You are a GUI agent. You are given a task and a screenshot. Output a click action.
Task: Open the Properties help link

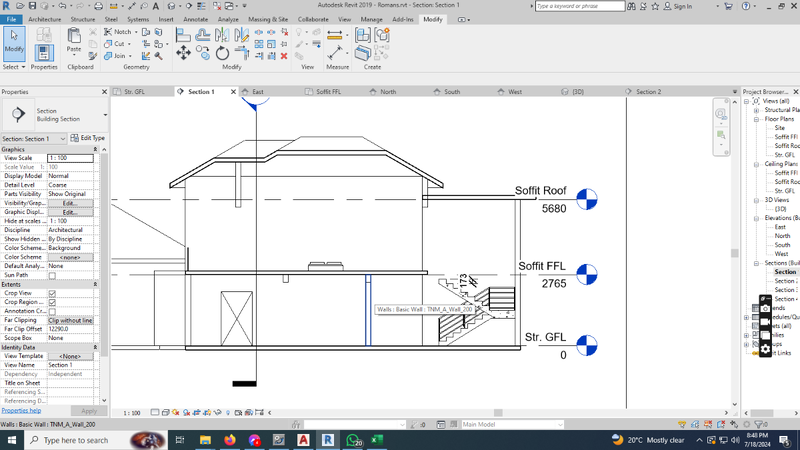point(21,411)
